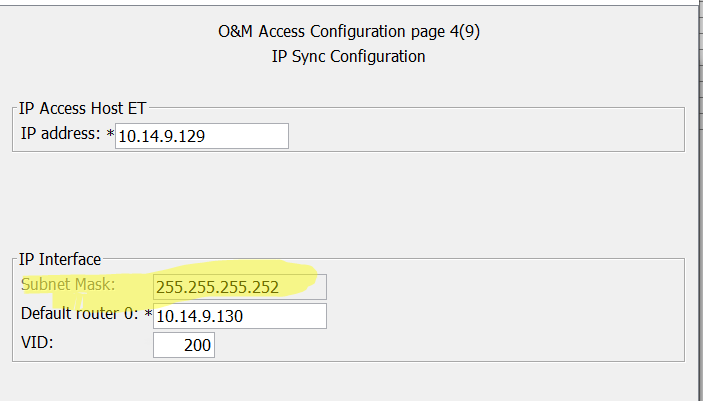Image resolution: width=703 pixels, height=401 pixels.
Task: Click the asterisk beside Default router 0 field
Action: (x=148, y=316)
